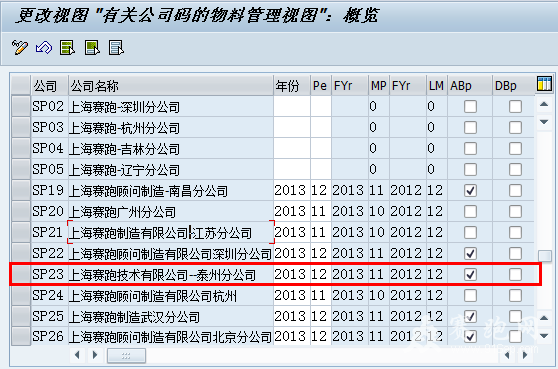
Task: Enable DBp checkbox for SP21
Action: click(515, 232)
